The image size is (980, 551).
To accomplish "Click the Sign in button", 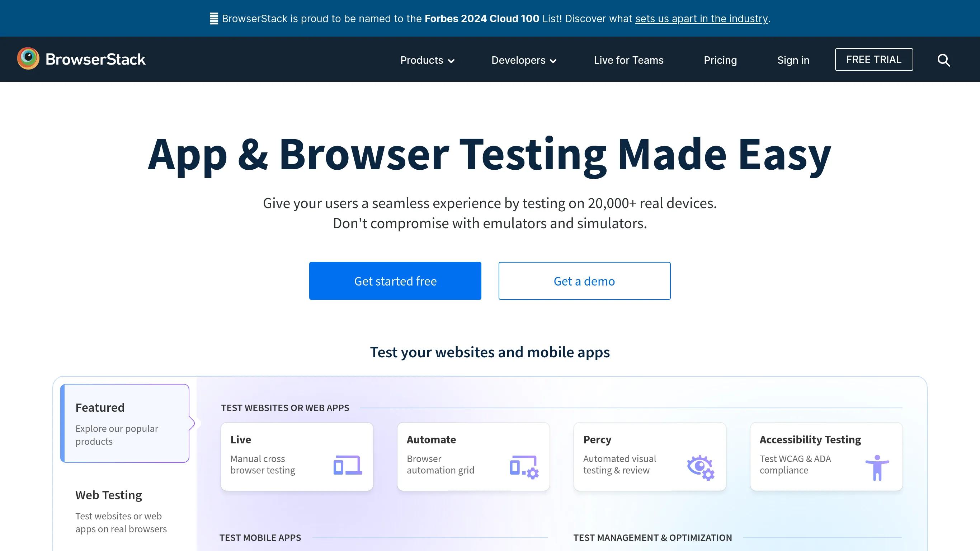I will [x=793, y=59].
